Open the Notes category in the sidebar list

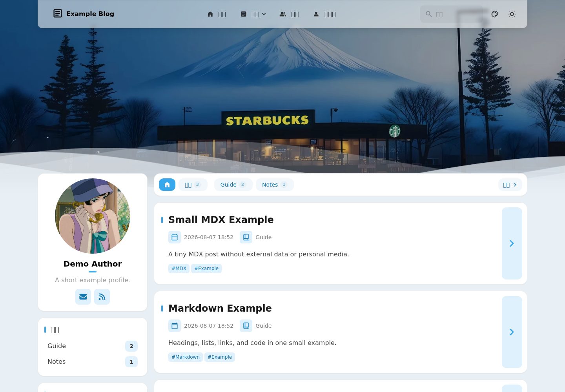[93, 362]
